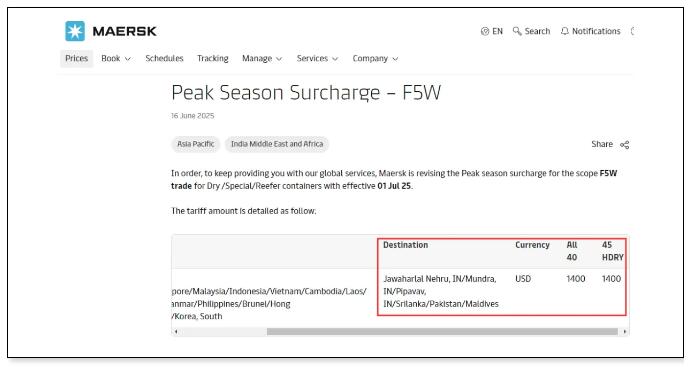Expand the Company dropdown chevron
Viewport: 689px width, 367px height.
pyautogui.click(x=395, y=59)
